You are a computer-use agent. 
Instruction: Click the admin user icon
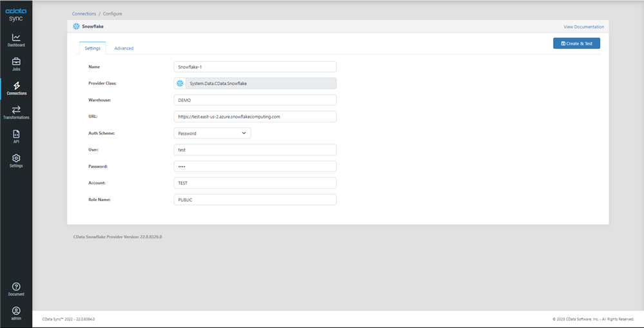coord(16,313)
